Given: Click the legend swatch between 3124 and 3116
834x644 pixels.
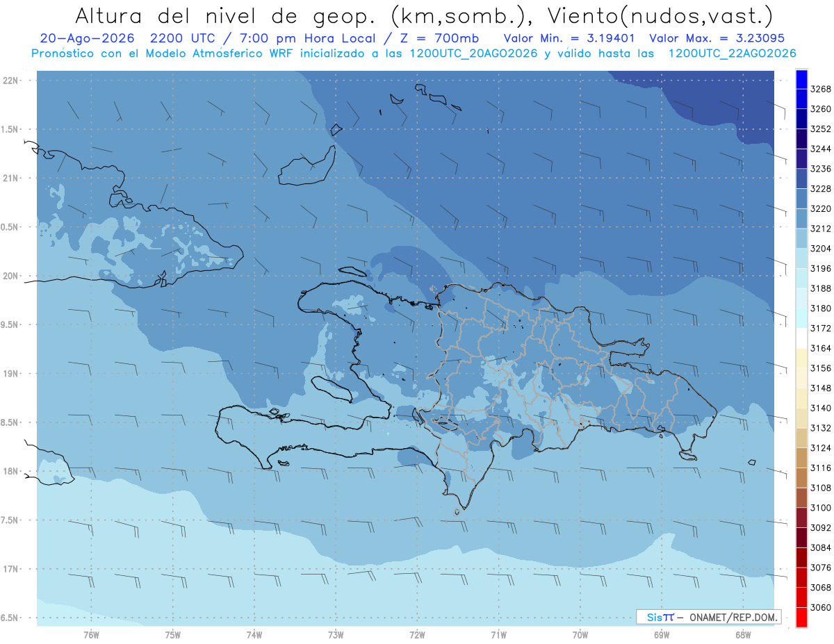Looking at the screenshot, I should (x=801, y=458).
